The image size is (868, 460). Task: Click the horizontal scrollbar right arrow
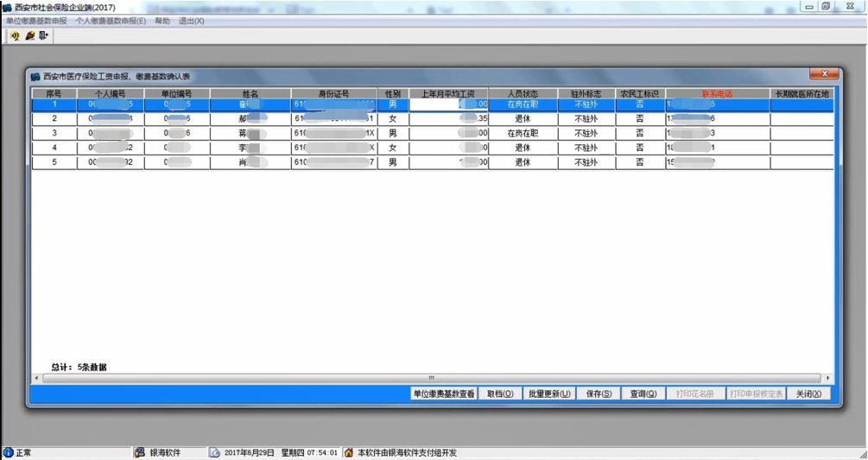click(x=828, y=378)
